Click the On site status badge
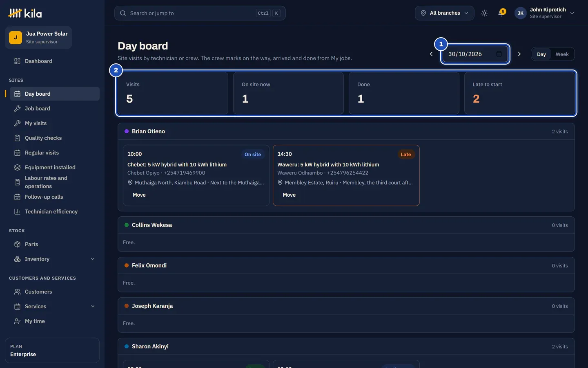This screenshot has width=588, height=368. (x=253, y=155)
